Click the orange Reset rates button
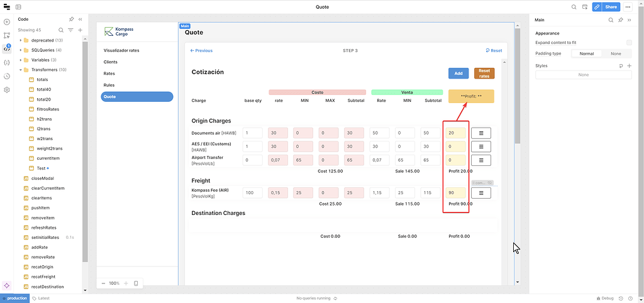The width and height of the screenshot is (644, 303). point(484,74)
